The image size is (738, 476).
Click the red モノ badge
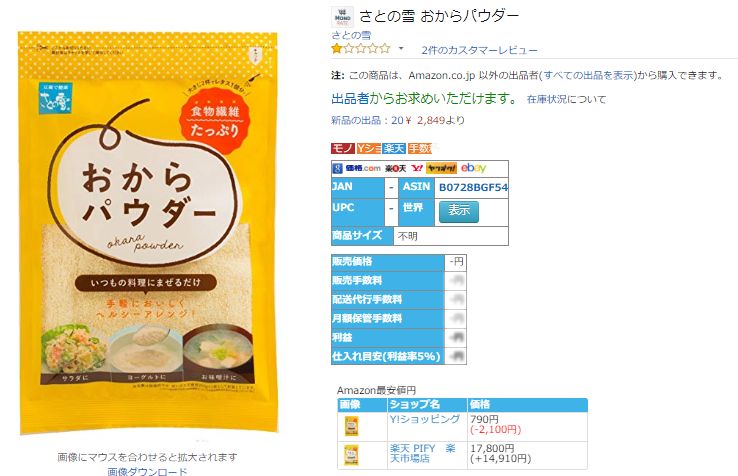343,148
